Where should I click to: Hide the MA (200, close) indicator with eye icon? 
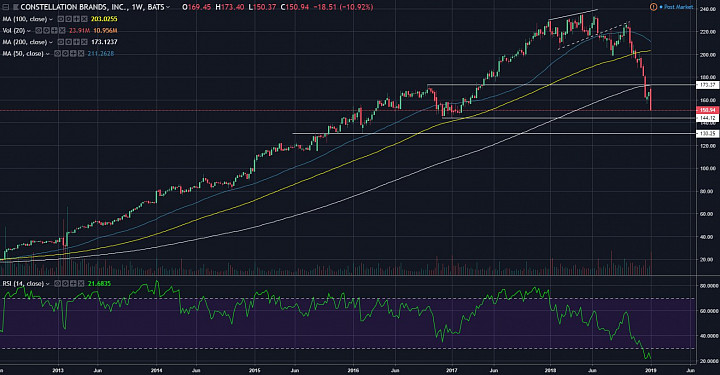61,42
